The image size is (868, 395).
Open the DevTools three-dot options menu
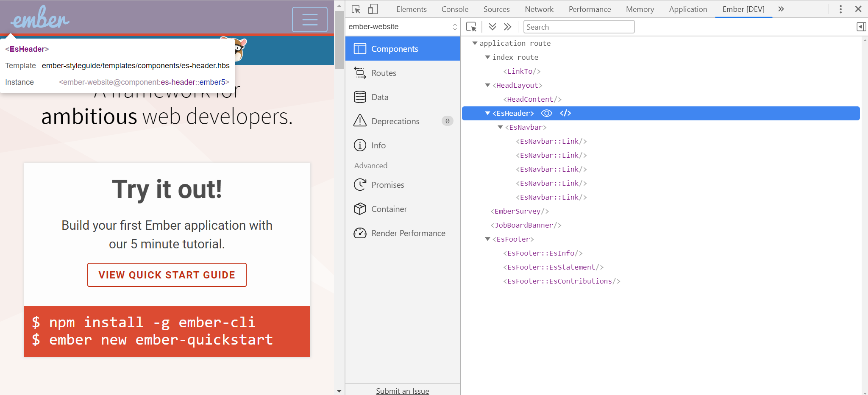coord(841,9)
